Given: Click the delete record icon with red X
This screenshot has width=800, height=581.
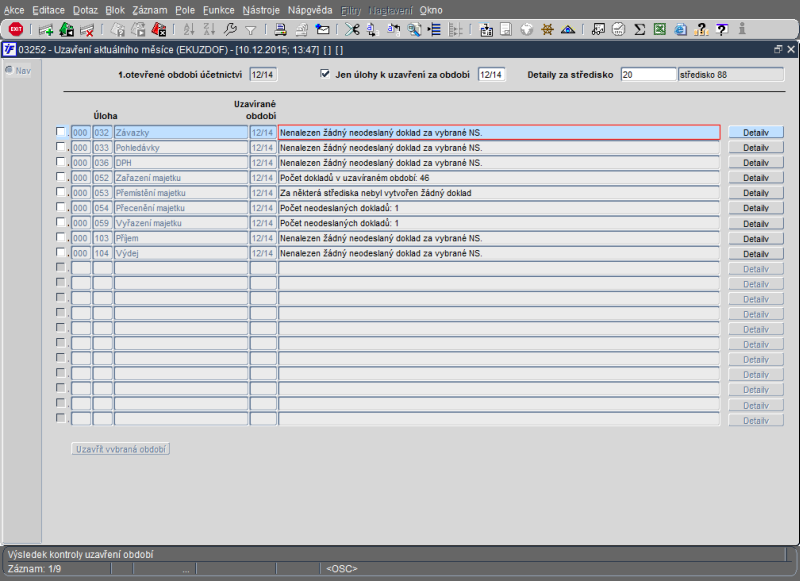Looking at the screenshot, I should point(87,30).
